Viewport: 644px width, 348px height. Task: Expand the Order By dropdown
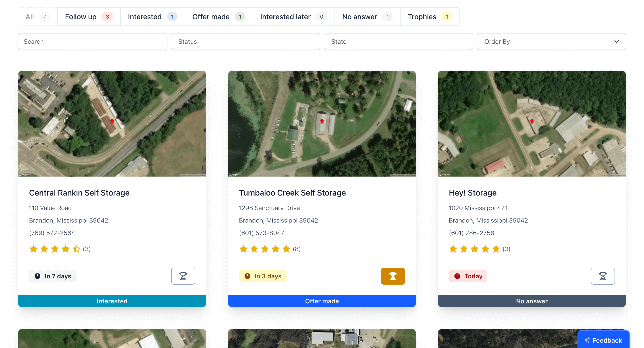[x=551, y=42]
